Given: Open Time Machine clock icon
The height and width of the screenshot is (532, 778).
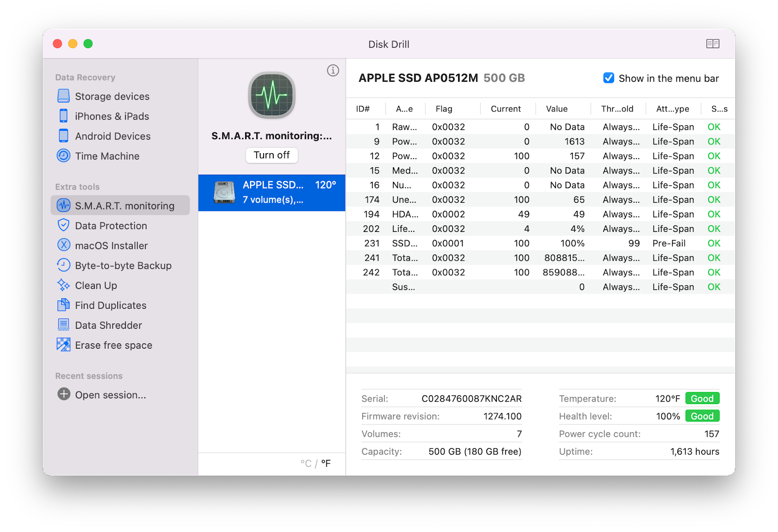Looking at the screenshot, I should 64,156.
